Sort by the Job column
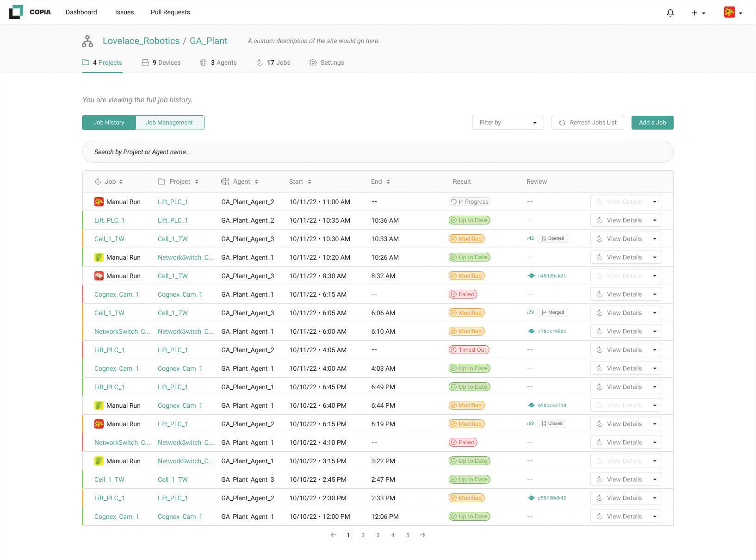The image size is (756, 560). (x=109, y=182)
